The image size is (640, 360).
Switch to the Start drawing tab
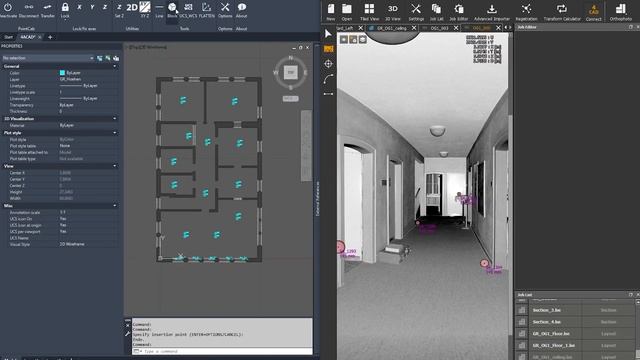click(8, 37)
